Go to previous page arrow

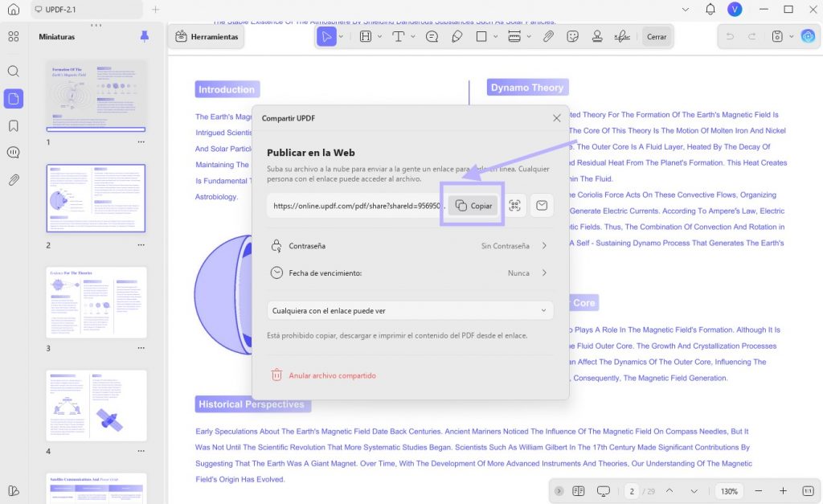[669, 491]
